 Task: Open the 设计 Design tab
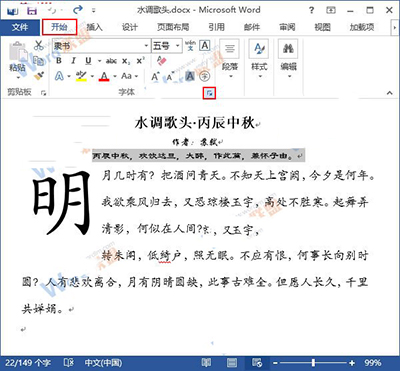pos(129,27)
